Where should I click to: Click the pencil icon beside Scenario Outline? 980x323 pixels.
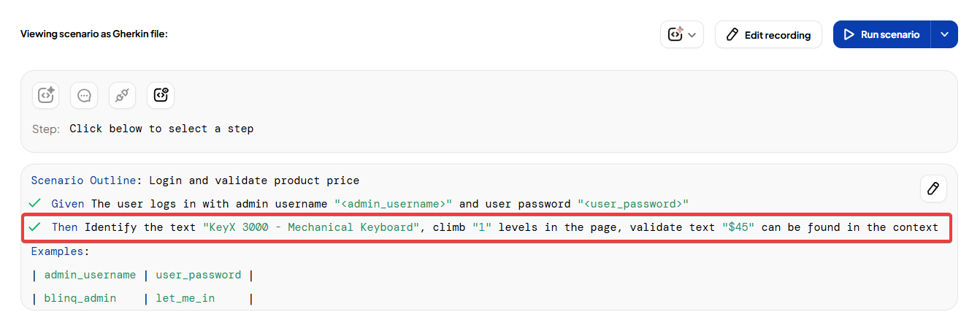tap(933, 189)
